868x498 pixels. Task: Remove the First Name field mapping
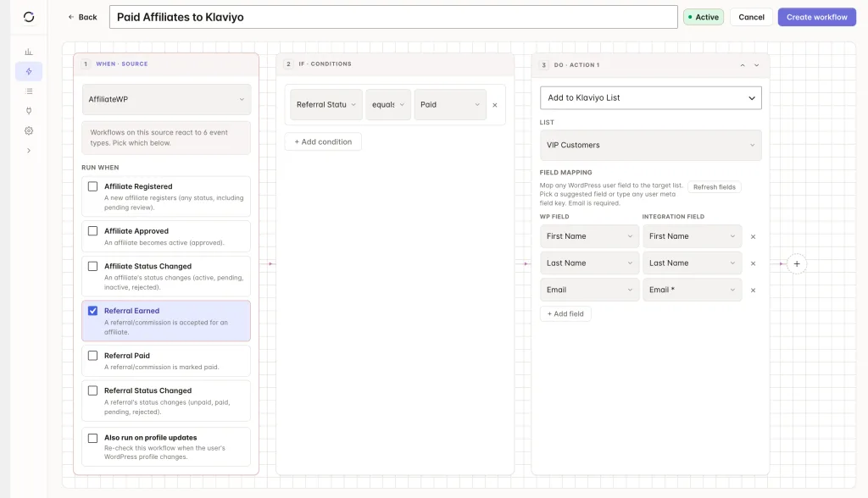[753, 236]
